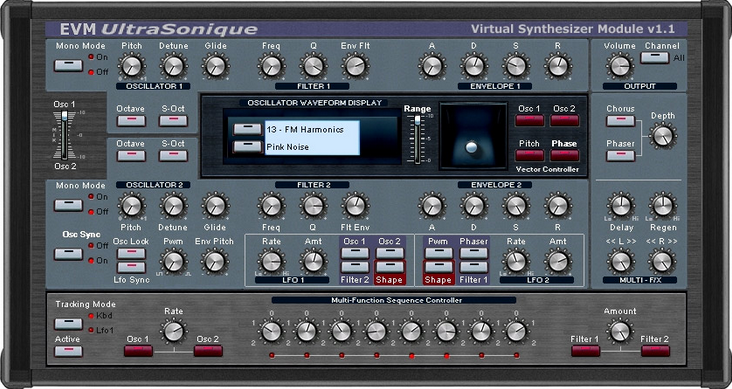Screen dimensions: 732x389
Task: Toggle the Phaser effect button
Action: (620, 156)
